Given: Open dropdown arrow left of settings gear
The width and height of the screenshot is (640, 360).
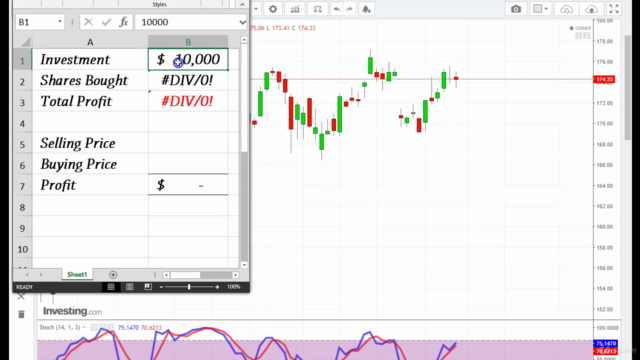Looking at the screenshot, I should coord(256,9).
